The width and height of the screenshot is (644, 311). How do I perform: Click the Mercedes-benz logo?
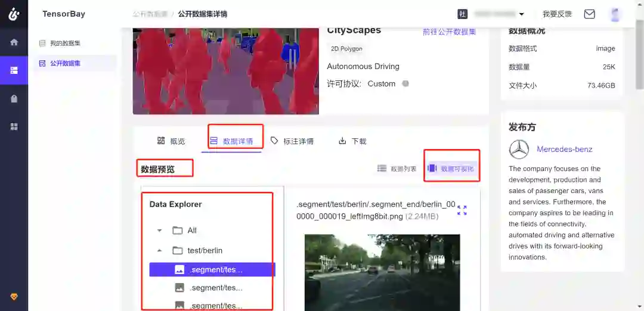[x=519, y=150]
